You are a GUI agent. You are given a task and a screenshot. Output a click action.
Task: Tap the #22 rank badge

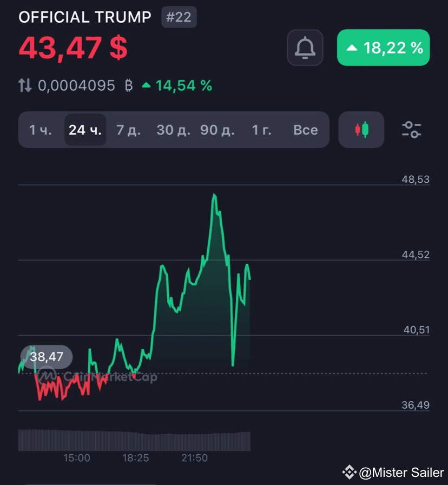(179, 17)
